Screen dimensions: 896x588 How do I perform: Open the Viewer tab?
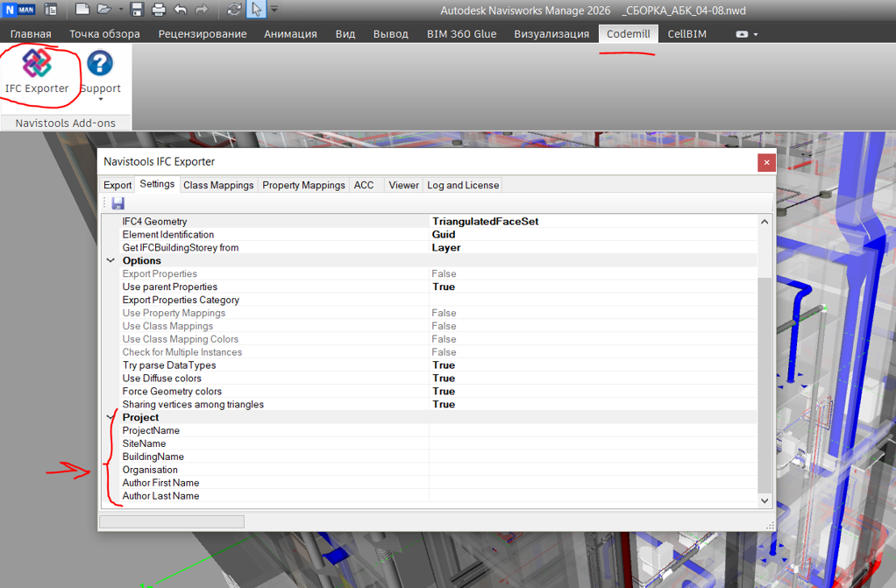pos(403,185)
